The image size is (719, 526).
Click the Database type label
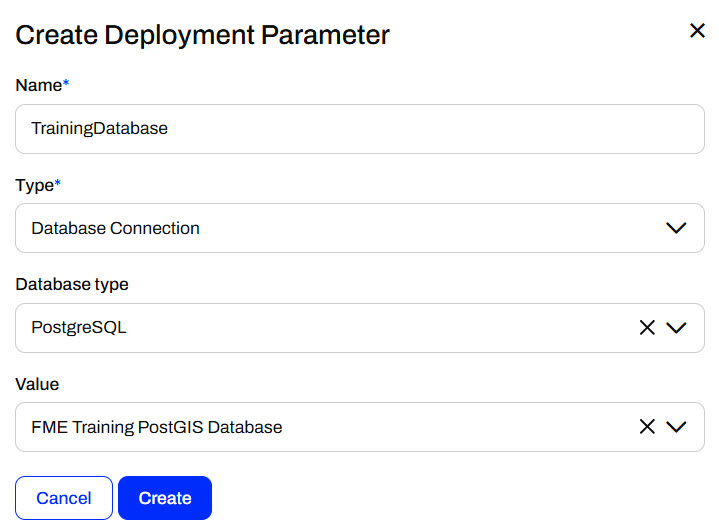pyautogui.click(x=72, y=284)
